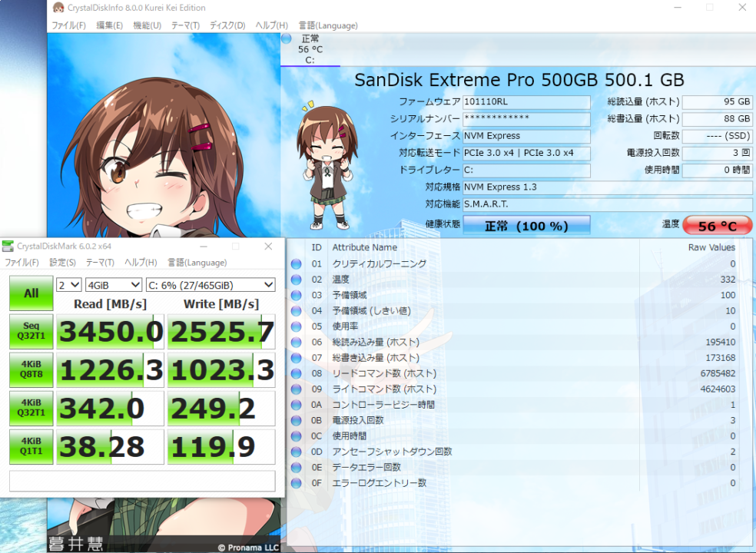Click status orb for attribute 0E データエラー回数
Screen dimensions: 756x553
pos(296,467)
